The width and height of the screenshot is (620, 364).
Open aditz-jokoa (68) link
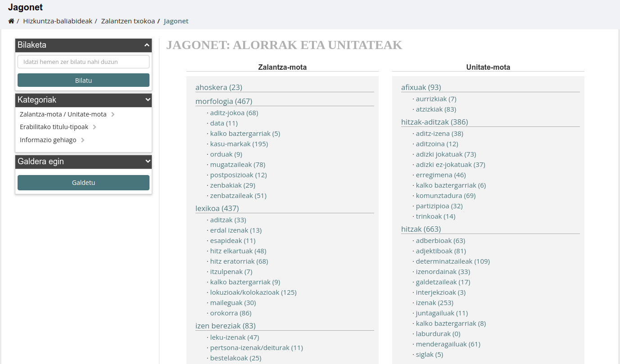234,113
